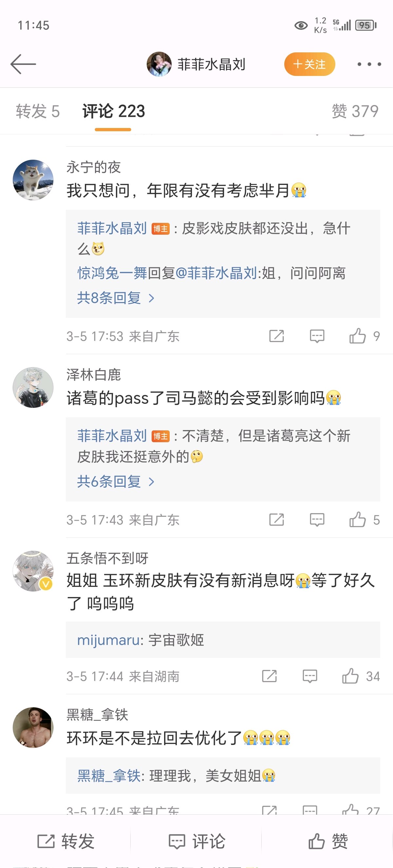393x868 pixels.
Task: Tap the repost icon on 泽林白鹿's comment
Action: pyautogui.click(x=276, y=519)
